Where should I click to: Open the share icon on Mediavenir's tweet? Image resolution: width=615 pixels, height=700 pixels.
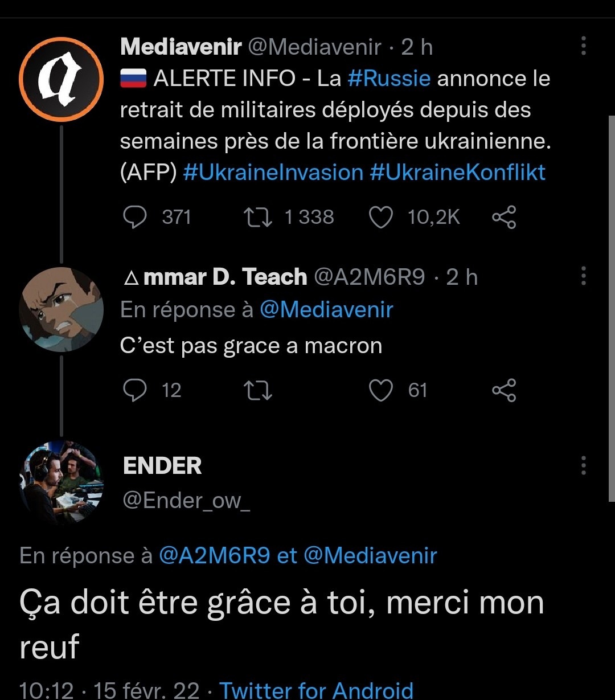(505, 216)
